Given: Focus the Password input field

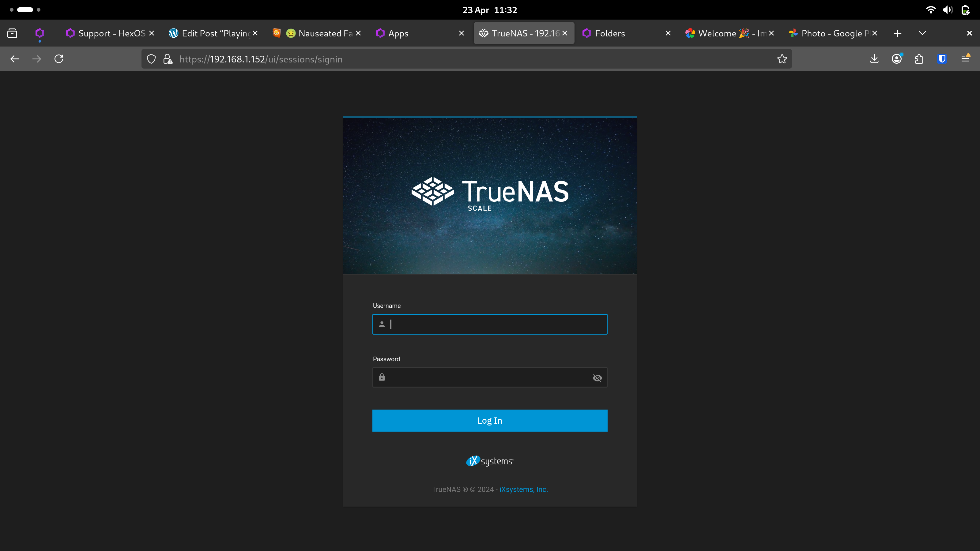Looking at the screenshot, I should click(487, 377).
